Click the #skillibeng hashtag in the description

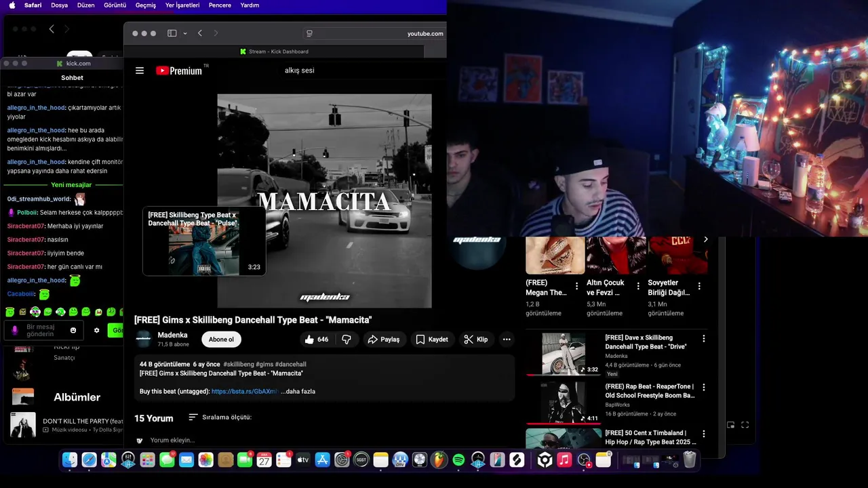point(238,364)
